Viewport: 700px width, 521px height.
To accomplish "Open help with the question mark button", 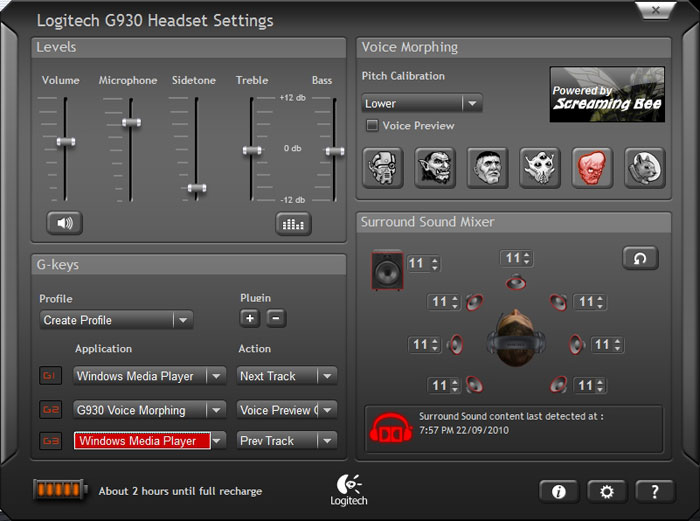I will point(654,492).
